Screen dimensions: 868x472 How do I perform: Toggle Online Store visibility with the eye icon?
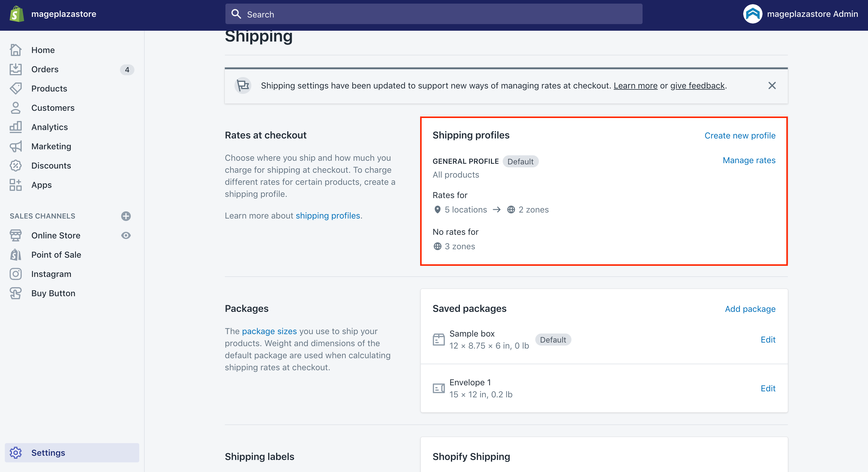126,235
